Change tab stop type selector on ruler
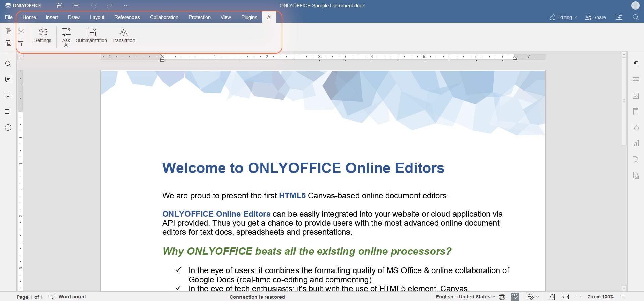This screenshot has width=644, height=301. click(21, 57)
